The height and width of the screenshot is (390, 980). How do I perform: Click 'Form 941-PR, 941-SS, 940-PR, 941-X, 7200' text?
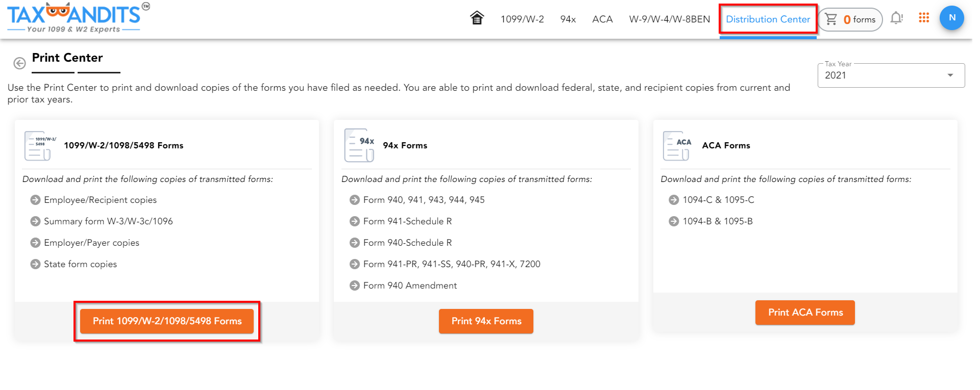(x=452, y=264)
